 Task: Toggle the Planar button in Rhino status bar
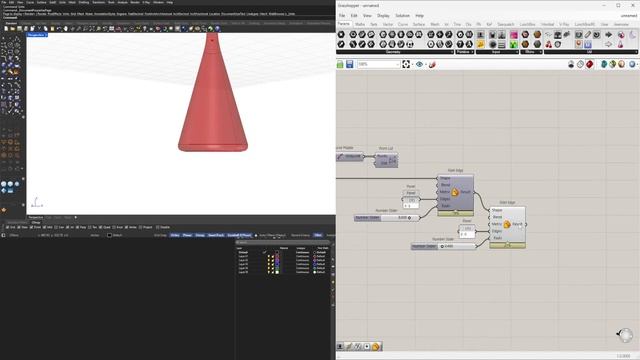[x=187, y=236]
